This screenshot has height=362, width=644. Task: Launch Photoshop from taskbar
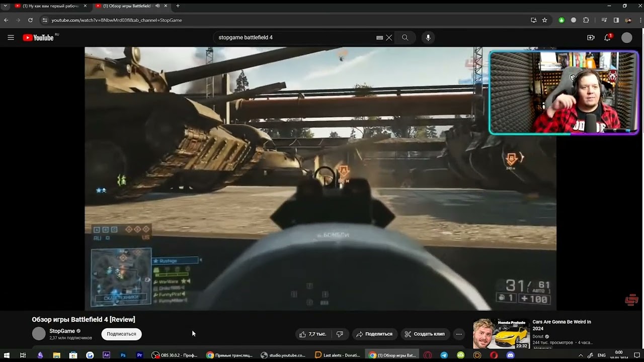(123, 355)
